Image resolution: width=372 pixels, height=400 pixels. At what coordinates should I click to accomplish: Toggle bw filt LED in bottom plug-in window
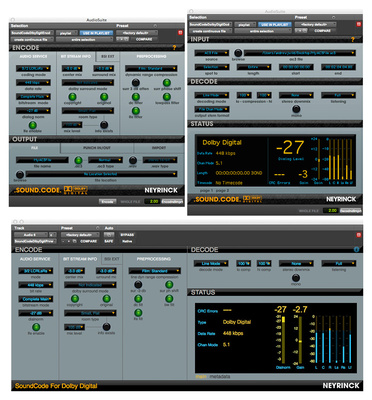click(x=169, y=298)
